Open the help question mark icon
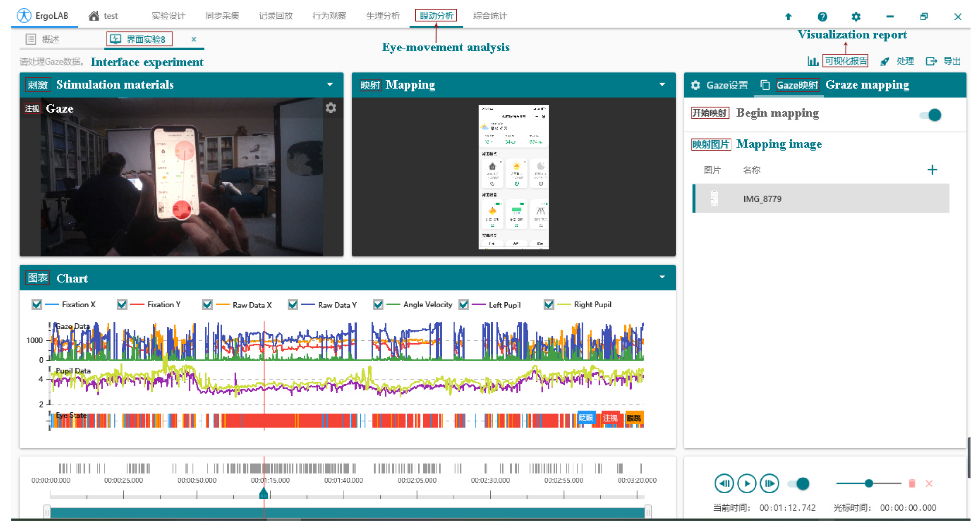This screenshot has height=528, width=980. (822, 16)
